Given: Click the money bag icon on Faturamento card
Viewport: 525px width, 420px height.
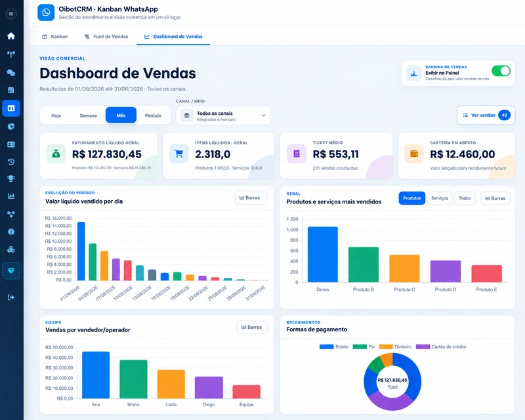Looking at the screenshot, I should pyautogui.click(x=56, y=154).
